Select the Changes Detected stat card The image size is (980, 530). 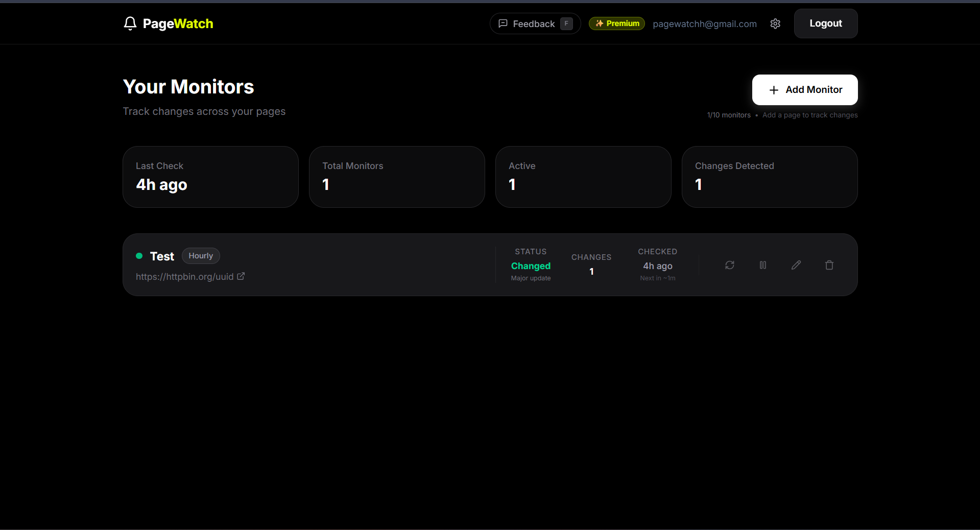point(769,177)
